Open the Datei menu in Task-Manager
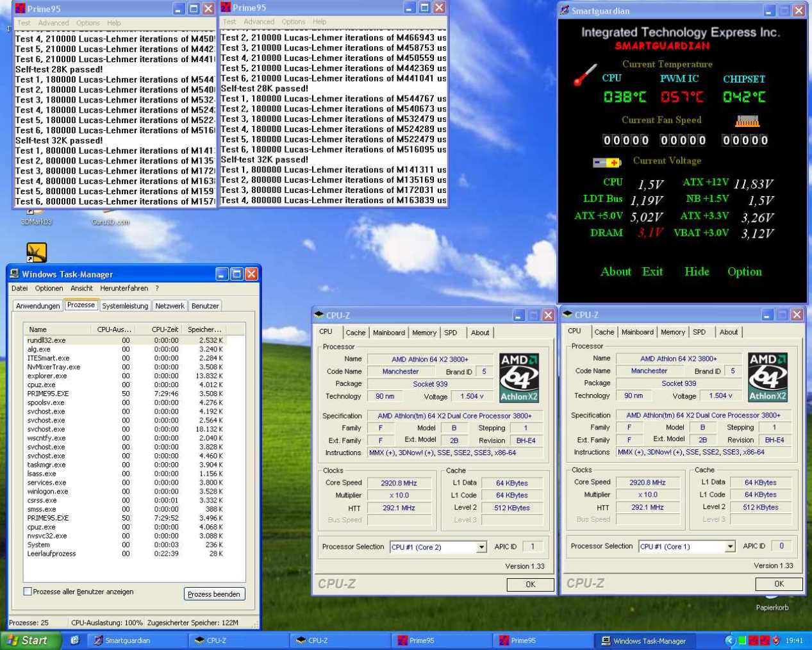 tap(19, 288)
